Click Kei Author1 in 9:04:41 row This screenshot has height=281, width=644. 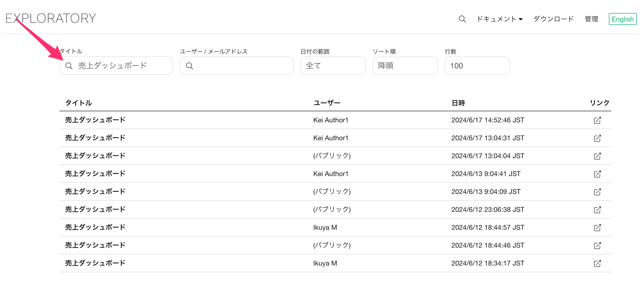tap(330, 174)
